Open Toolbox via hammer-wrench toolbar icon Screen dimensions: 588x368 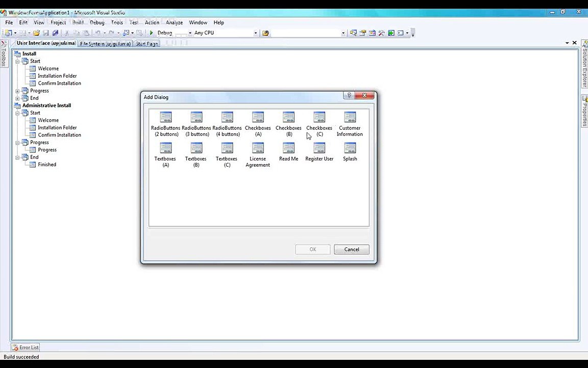click(x=381, y=33)
